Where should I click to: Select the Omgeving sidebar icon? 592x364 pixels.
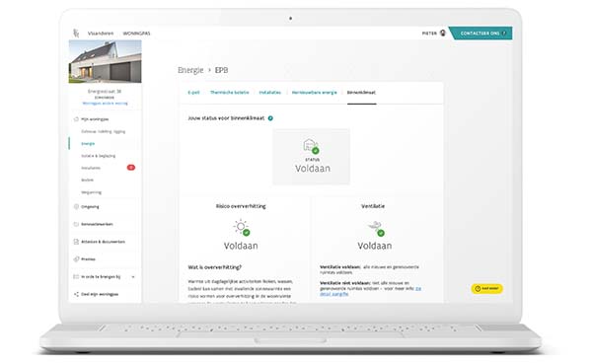pos(76,206)
